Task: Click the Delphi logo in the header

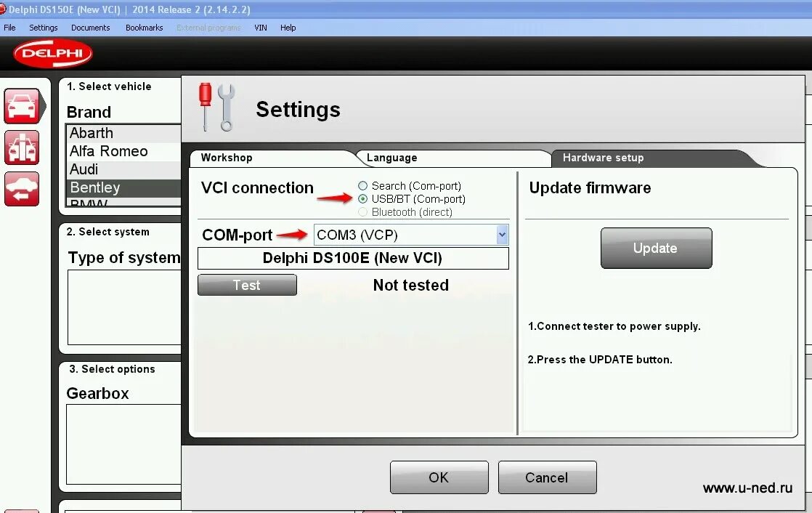Action: tap(53, 53)
